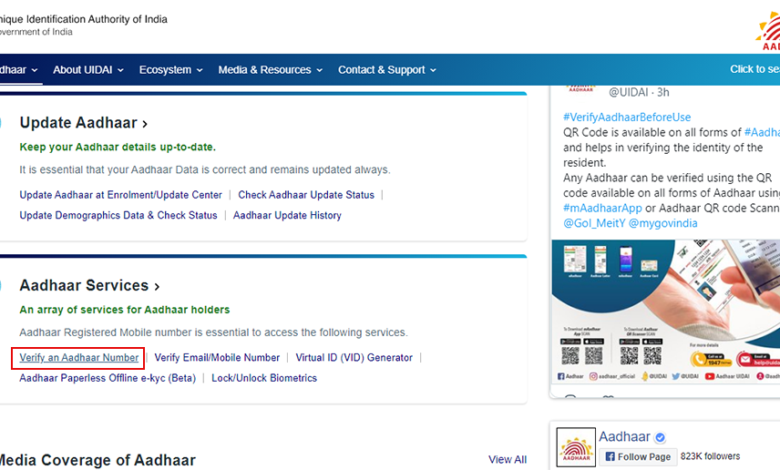Open the Update Aadhaar section heading
780x470 pixels.
pyautogui.click(x=84, y=123)
